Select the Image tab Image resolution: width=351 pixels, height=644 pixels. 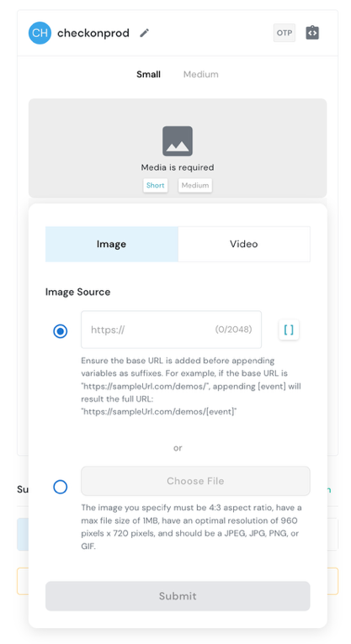tap(111, 244)
